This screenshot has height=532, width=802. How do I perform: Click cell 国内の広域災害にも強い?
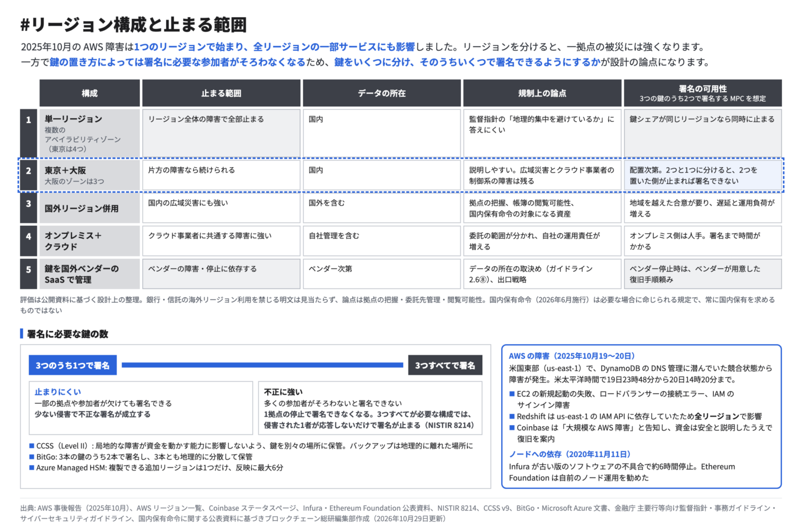[x=221, y=208]
